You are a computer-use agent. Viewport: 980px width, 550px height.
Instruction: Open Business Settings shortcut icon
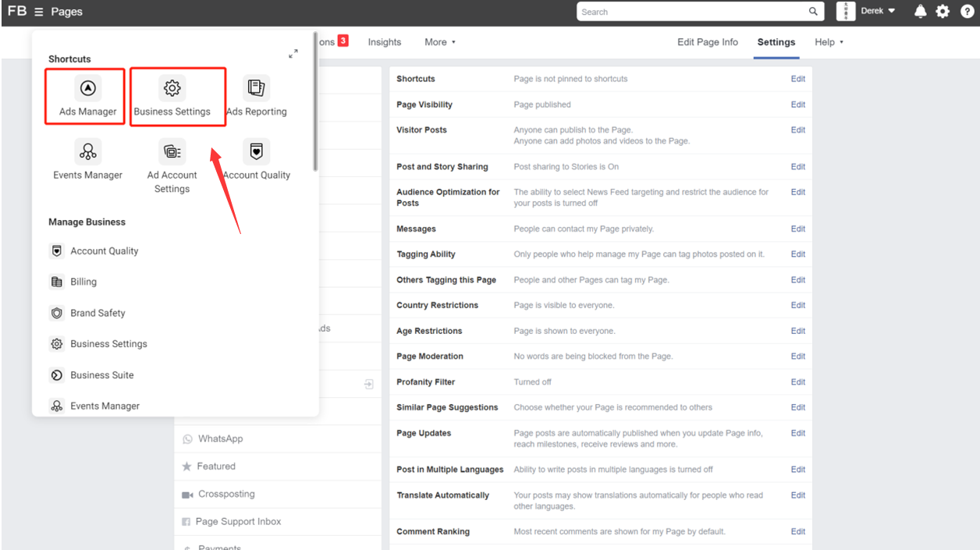click(172, 88)
